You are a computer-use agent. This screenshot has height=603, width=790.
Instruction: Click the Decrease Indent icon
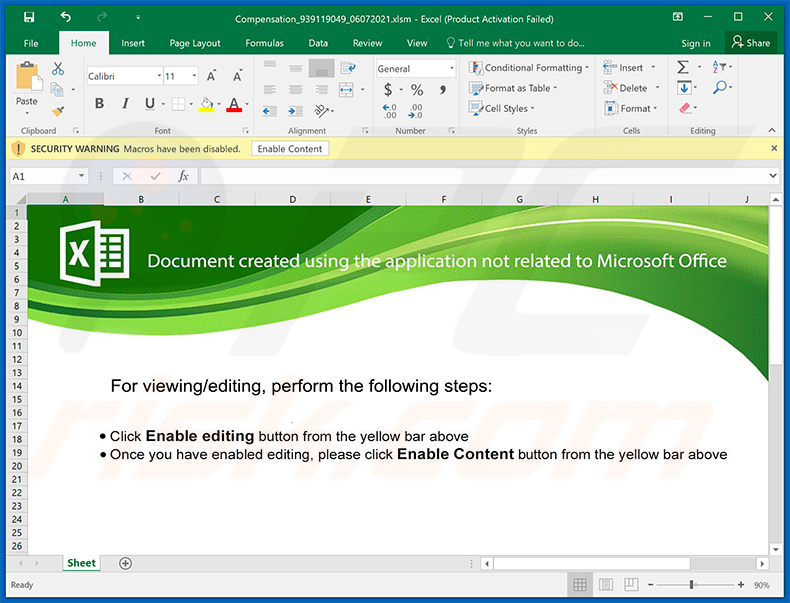pyautogui.click(x=270, y=111)
